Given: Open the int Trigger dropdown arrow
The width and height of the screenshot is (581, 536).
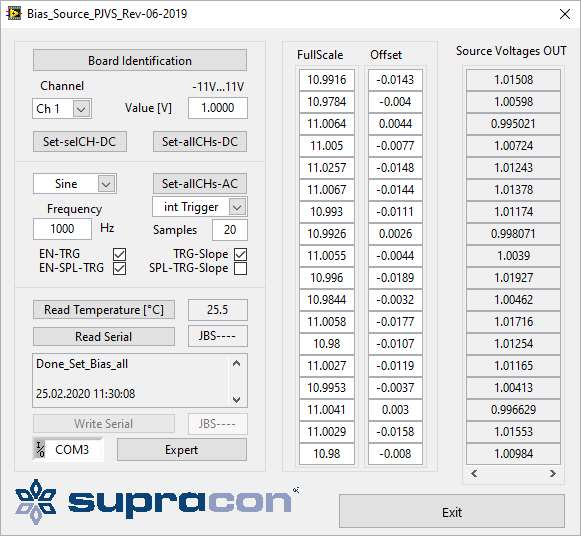Looking at the screenshot, I should [237, 207].
